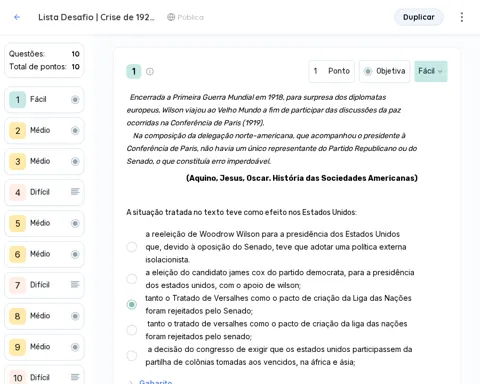Click the Aquino, Jesus, Oscar citation text
480x384 pixels.
(x=302, y=178)
